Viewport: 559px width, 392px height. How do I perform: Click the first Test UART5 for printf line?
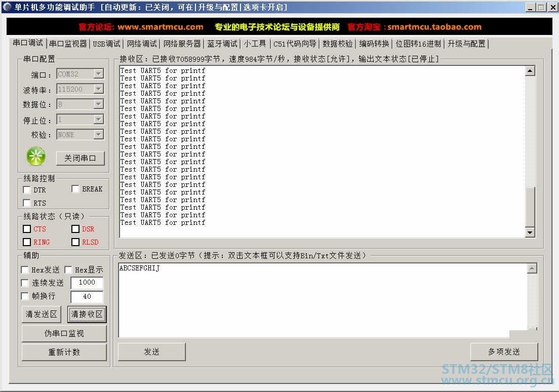coord(163,70)
